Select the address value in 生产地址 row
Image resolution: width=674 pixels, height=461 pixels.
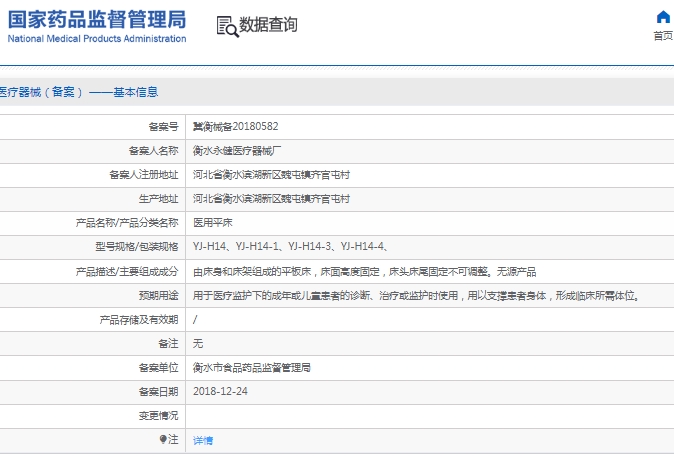click(271, 199)
